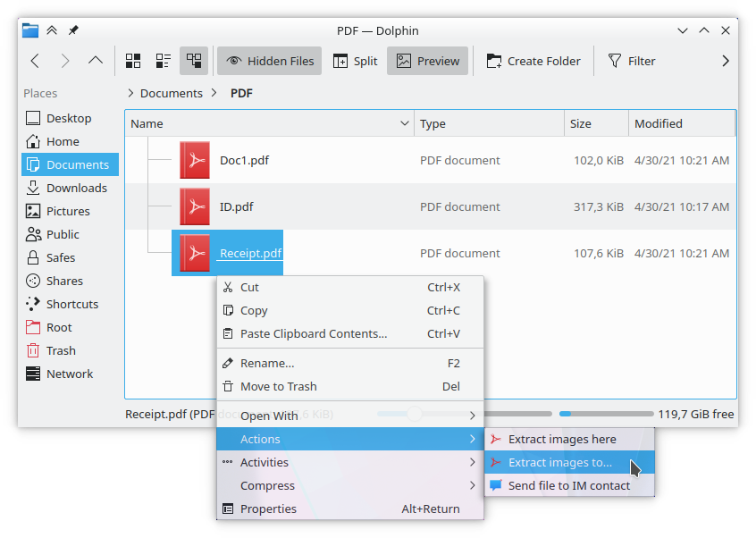This screenshot has height=538, width=756.
Task: Open Pictures in Places panel
Action: click(70, 211)
